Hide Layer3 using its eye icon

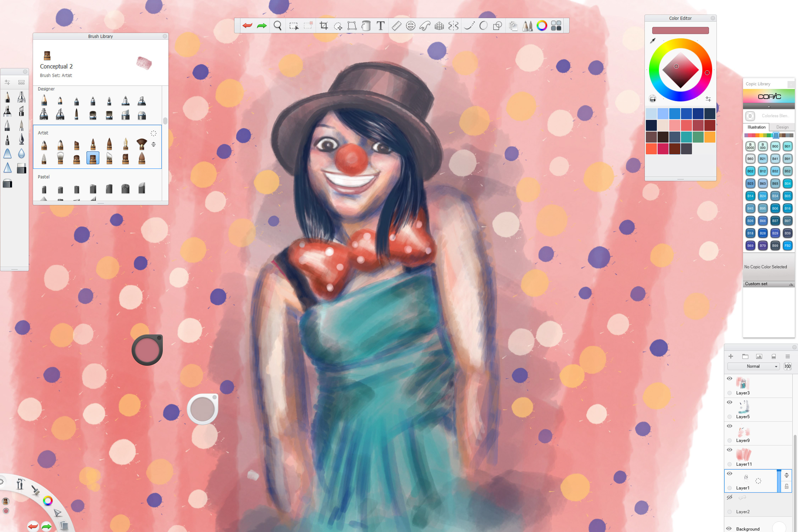[x=729, y=379]
